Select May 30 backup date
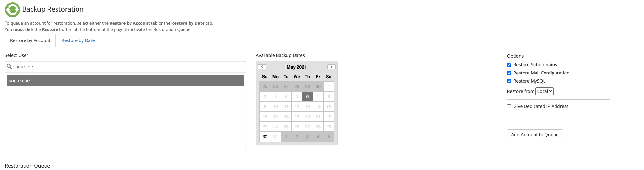Image resolution: width=644 pixels, height=170 pixels. point(265,137)
